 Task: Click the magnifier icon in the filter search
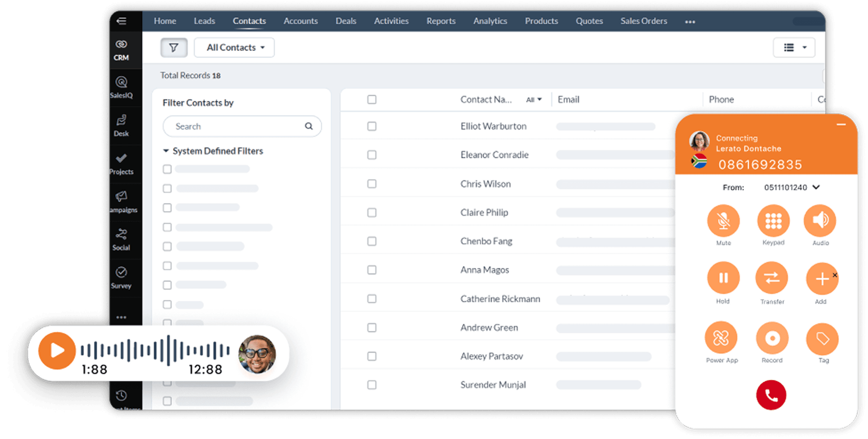point(309,126)
